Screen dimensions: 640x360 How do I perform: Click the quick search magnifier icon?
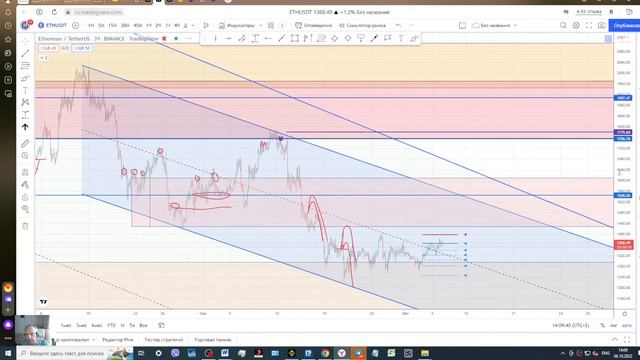[x=563, y=25]
